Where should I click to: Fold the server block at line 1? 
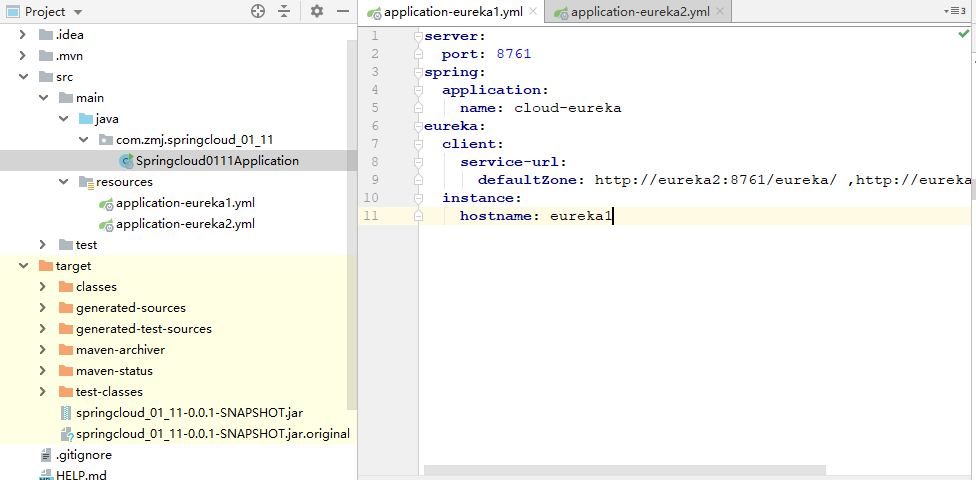click(418, 37)
